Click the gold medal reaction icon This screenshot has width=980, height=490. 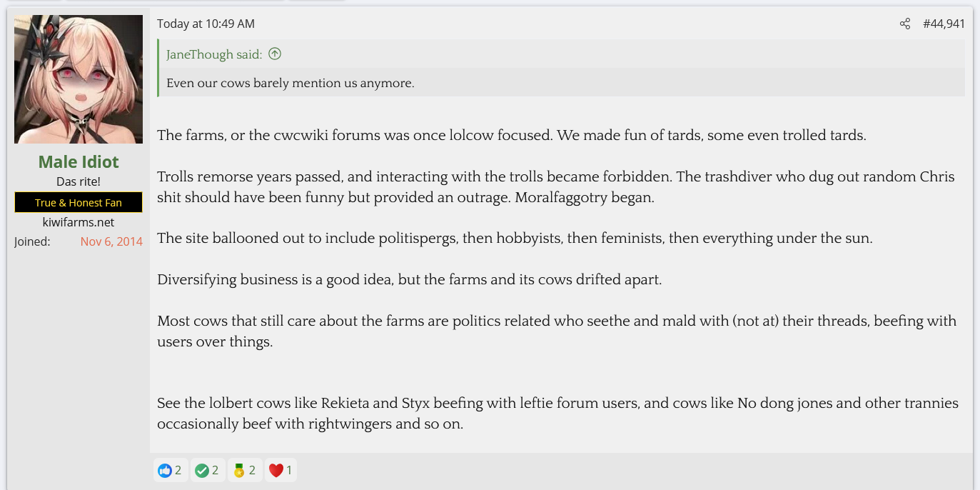click(x=239, y=471)
